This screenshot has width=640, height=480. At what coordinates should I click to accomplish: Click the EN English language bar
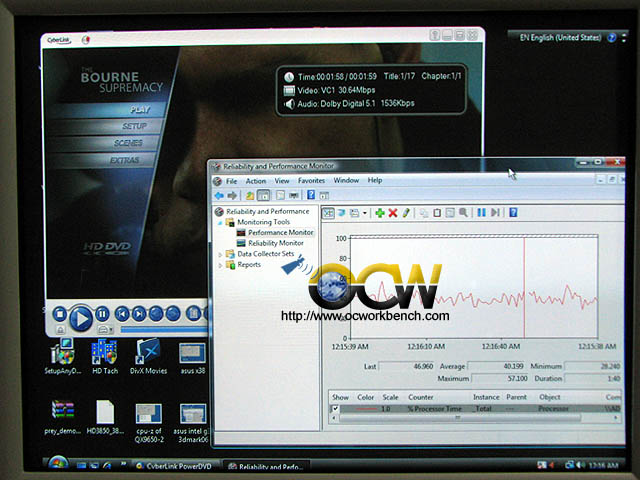tap(560, 38)
